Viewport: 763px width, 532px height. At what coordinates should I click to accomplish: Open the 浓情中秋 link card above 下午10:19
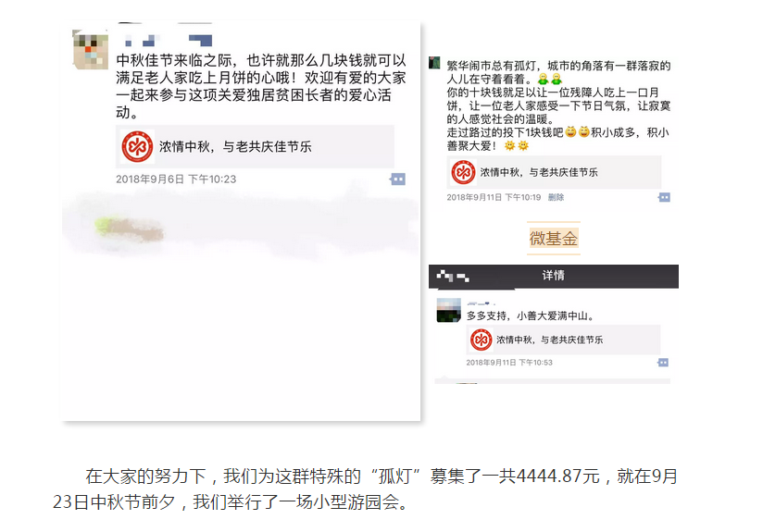(554, 172)
